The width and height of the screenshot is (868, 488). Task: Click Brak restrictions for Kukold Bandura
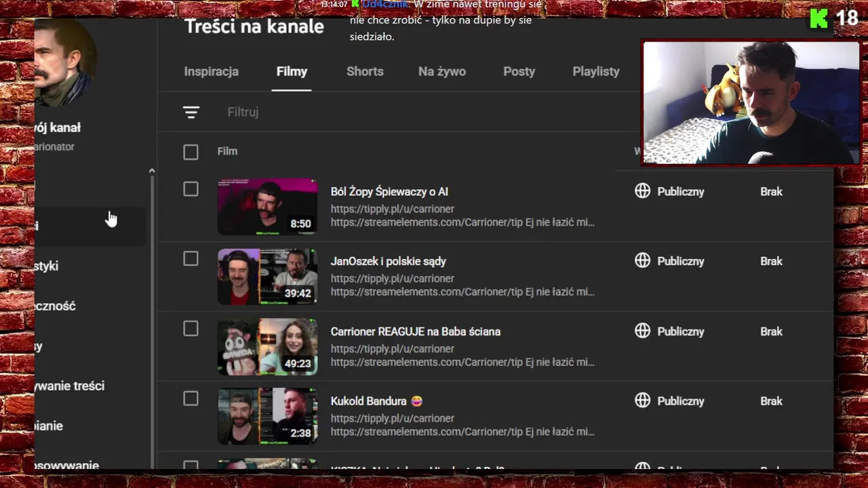(771, 401)
